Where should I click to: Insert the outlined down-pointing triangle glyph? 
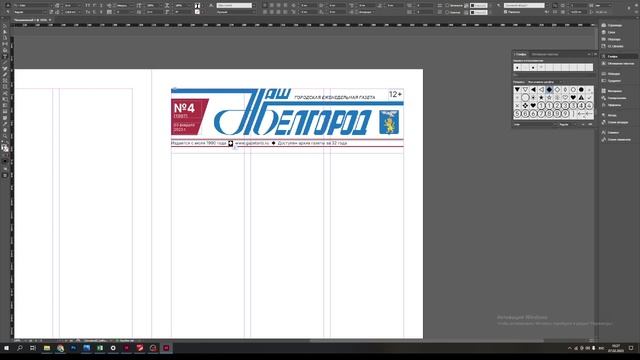[x=525, y=89]
